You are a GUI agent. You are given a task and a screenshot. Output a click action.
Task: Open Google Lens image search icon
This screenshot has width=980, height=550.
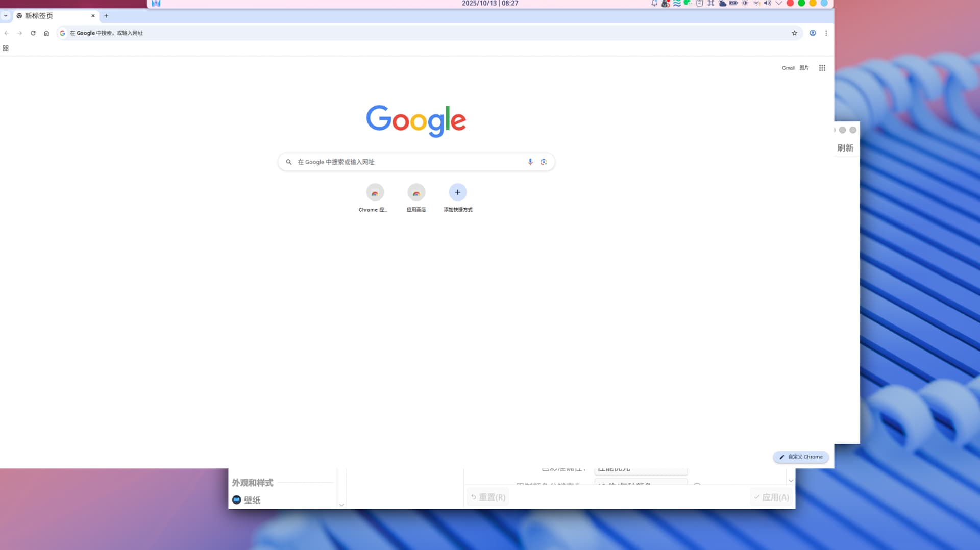[544, 162]
